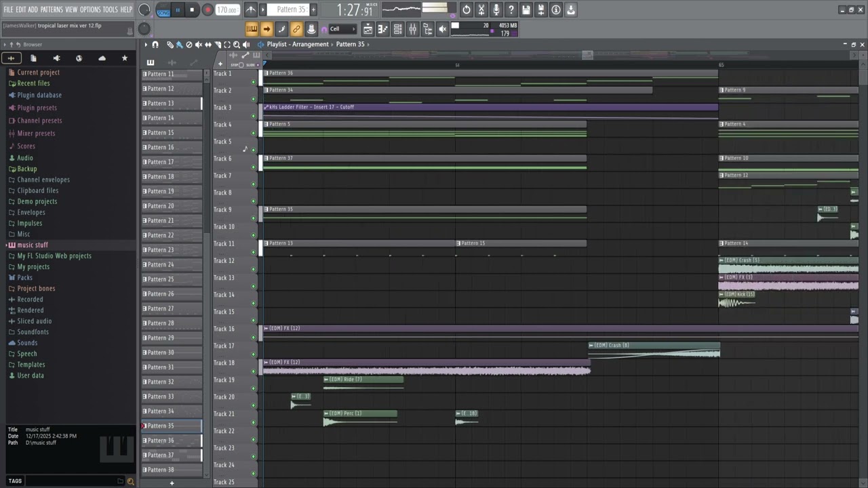Expand the Project bones folder

36,289
